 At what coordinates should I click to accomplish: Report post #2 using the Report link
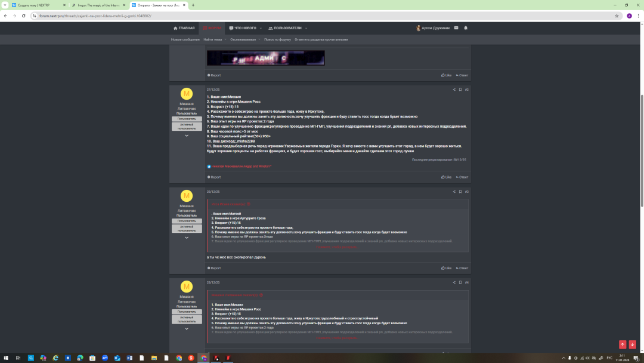(214, 177)
